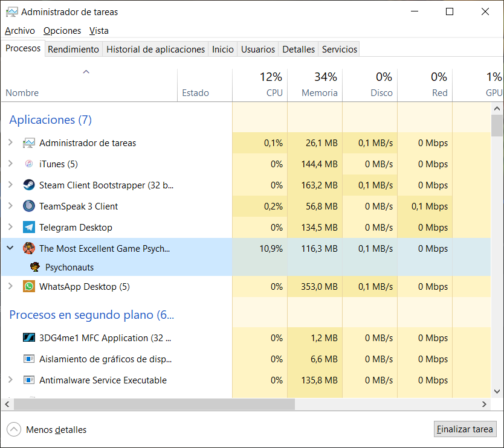Click the Steam Client Bootstrapper icon
Viewport: 504px width, 448px height.
coord(28,185)
